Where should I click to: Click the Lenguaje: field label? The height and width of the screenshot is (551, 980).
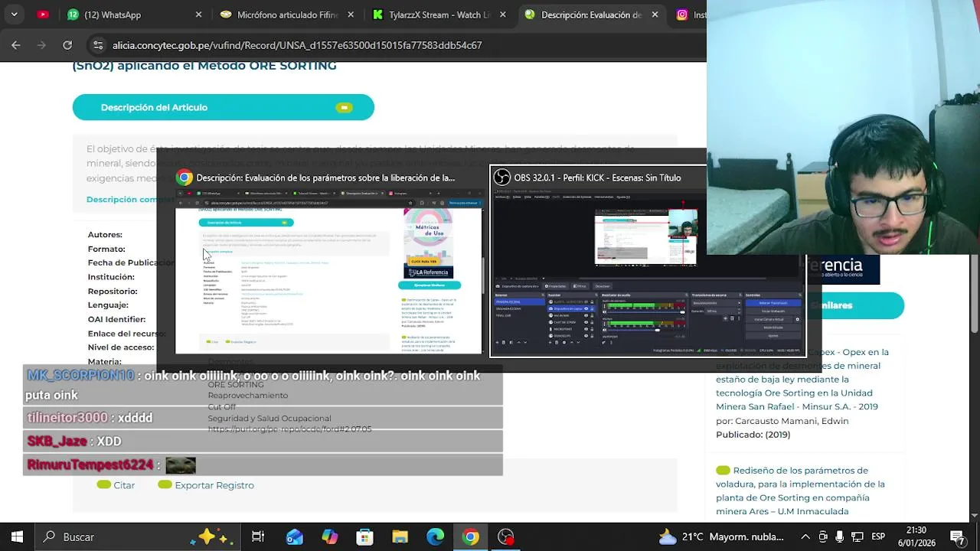tap(108, 305)
